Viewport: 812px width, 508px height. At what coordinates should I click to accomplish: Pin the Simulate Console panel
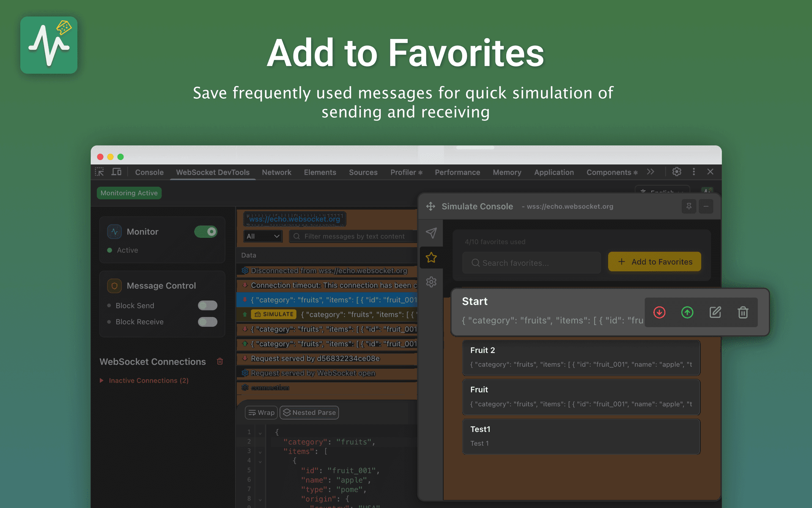coord(689,206)
